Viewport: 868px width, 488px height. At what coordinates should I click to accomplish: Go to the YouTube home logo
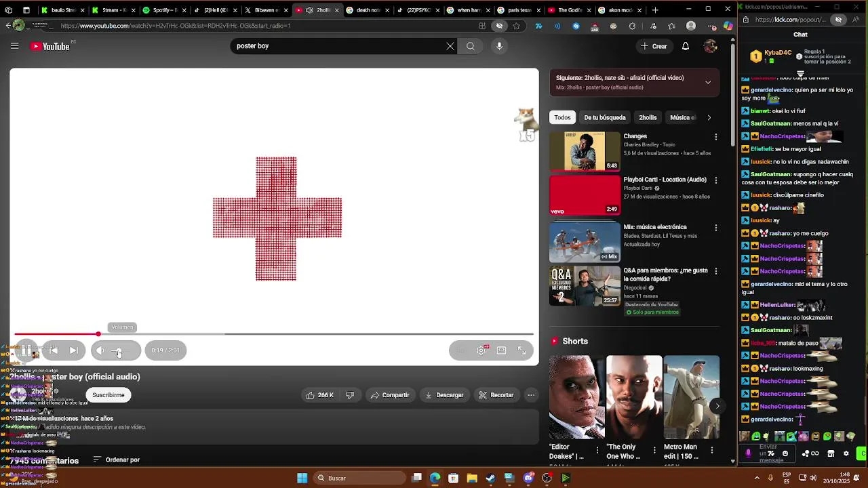click(50, 46)
